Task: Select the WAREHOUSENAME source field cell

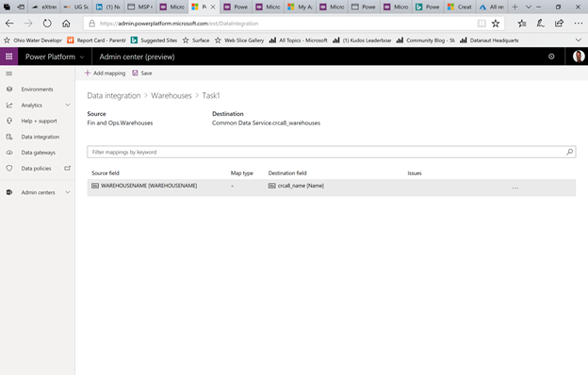Action: [x=144, y=186]
